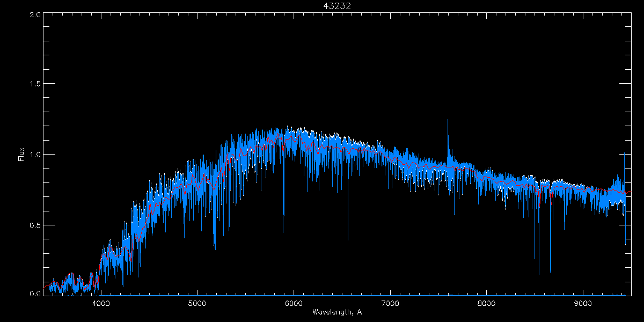
Task: Click the 6000 wavelength tick label
Action: [x=294, y=302]
